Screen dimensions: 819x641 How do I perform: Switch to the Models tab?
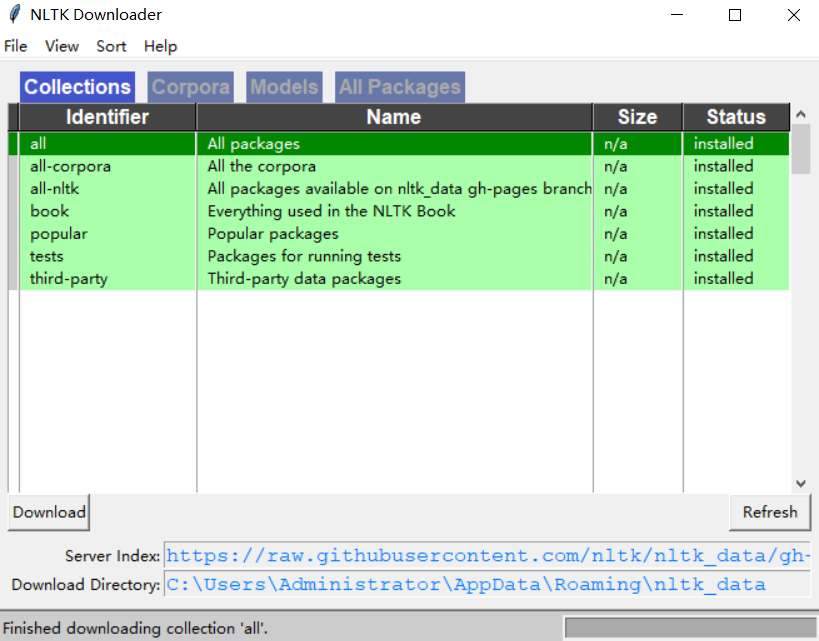(284, 87)
